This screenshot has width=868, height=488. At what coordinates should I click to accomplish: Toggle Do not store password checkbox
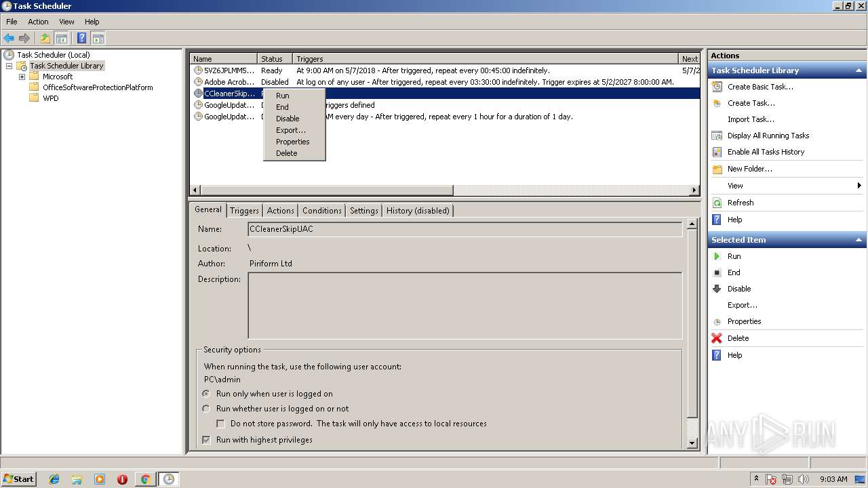coord(221,424)
